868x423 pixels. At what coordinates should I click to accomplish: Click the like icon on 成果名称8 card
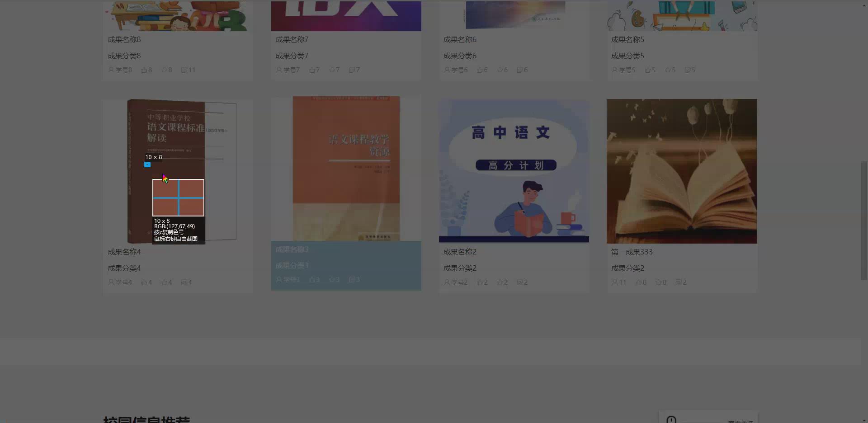(143, 70)
